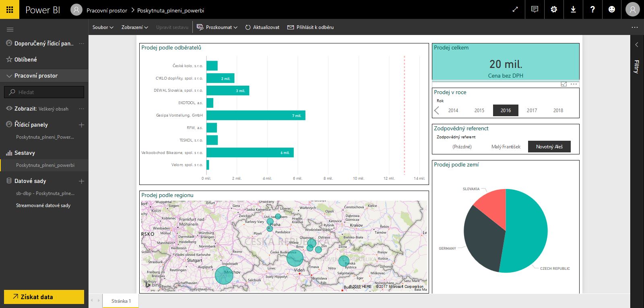Click previous page arrow at bottom
Image resolution: width=644 pixels, height=308 pixels.
pos(92,300)
